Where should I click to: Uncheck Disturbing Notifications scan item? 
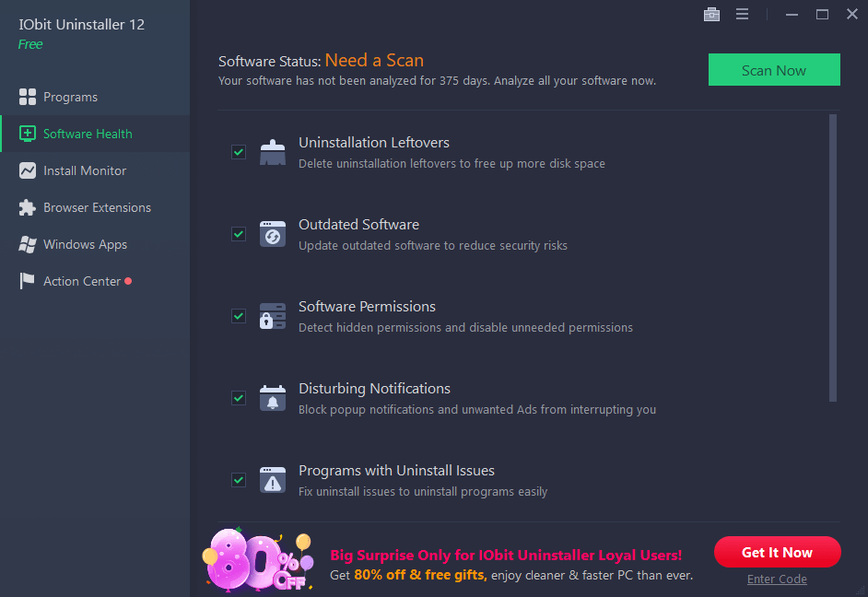pos(239,398)
